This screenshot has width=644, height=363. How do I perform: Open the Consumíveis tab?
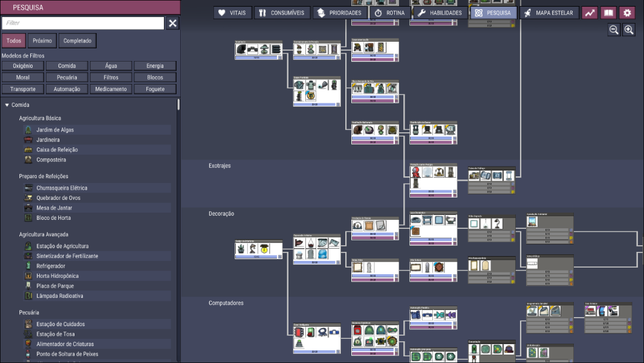click(282, 13)
